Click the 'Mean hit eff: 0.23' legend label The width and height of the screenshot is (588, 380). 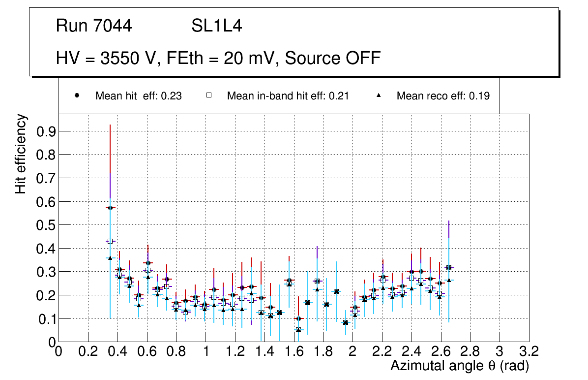(139, 96)
